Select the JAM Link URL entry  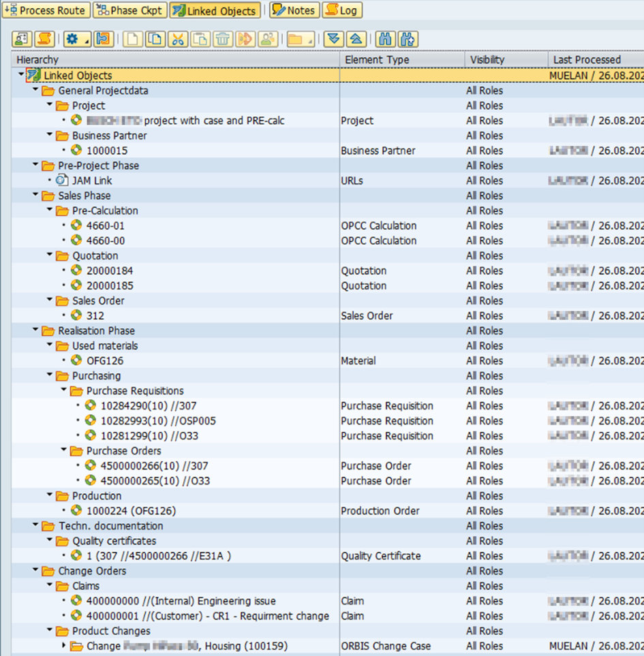[x=92, y=181]
